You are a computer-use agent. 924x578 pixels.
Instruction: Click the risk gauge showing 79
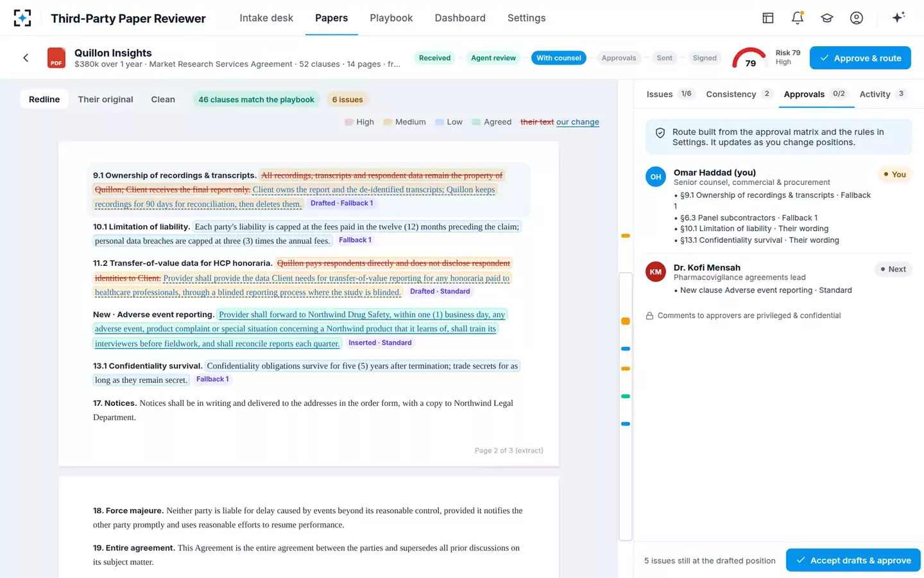[750, 58]
